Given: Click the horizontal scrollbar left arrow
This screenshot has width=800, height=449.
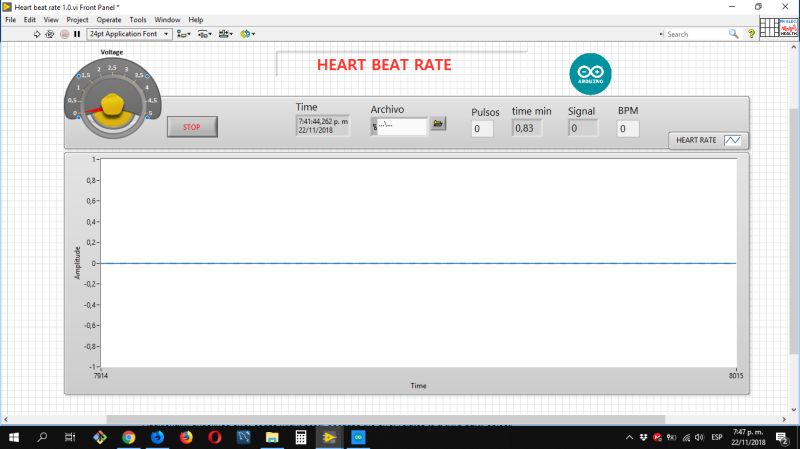Looking at the screenshot, I should (x=6, y=419).
